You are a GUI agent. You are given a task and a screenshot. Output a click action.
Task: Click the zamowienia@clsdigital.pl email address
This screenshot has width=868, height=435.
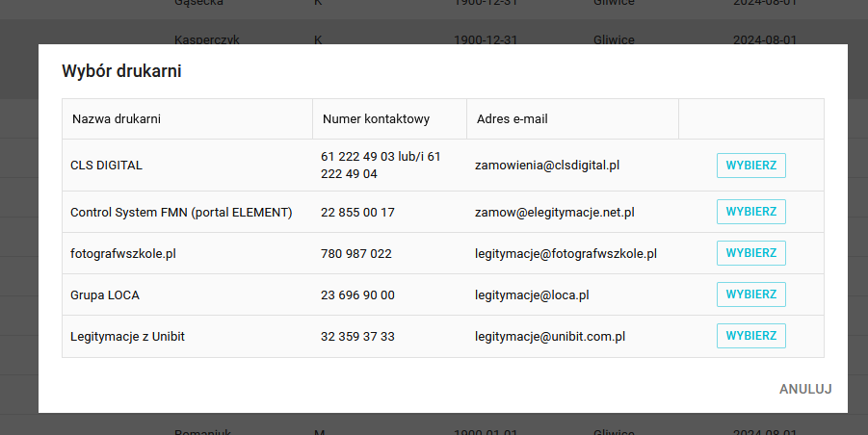tap(546, 166)
